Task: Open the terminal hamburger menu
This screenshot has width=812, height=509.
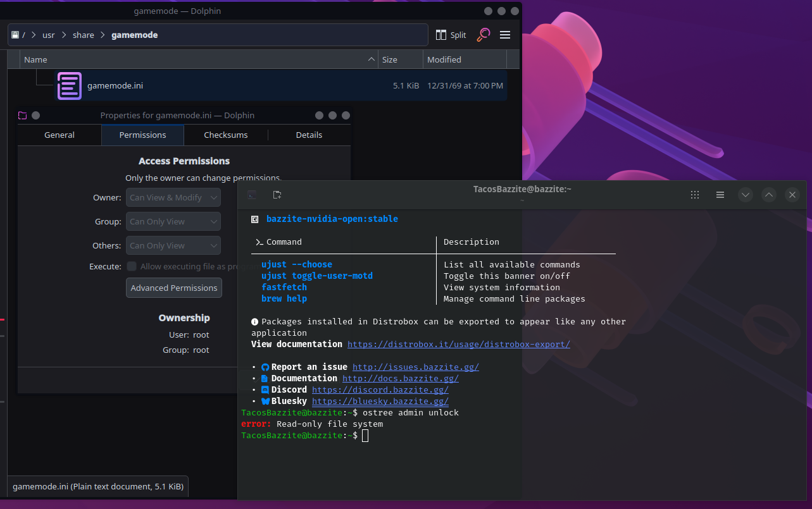Action: [720, 195]
